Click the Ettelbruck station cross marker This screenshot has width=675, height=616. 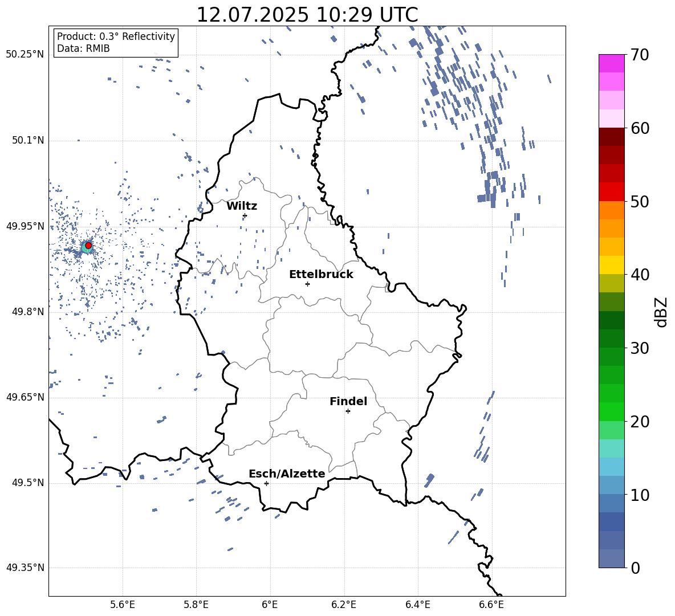point(307,284)
